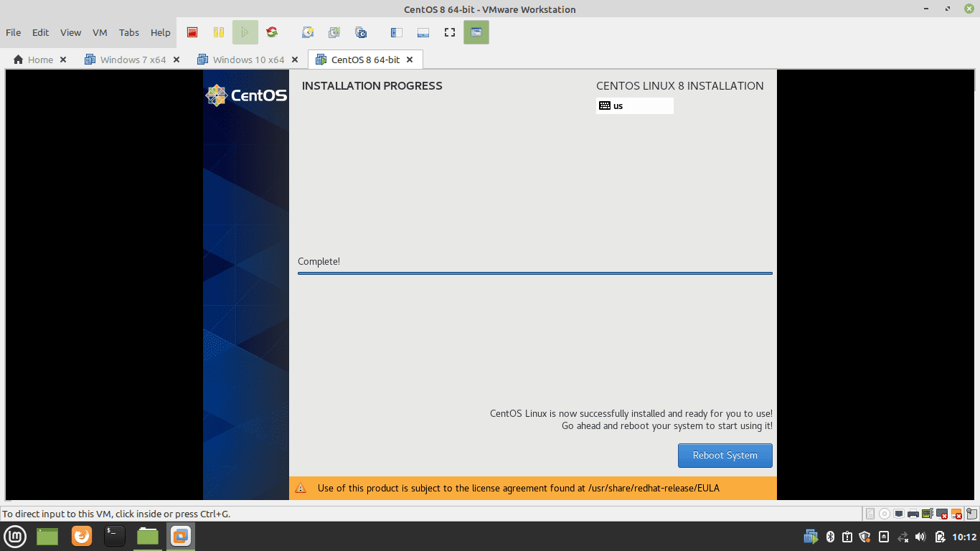The width and height of the screenshot is (980, 551).
Task: Click the sound card status icon
Action: click(x=927, y=514)
